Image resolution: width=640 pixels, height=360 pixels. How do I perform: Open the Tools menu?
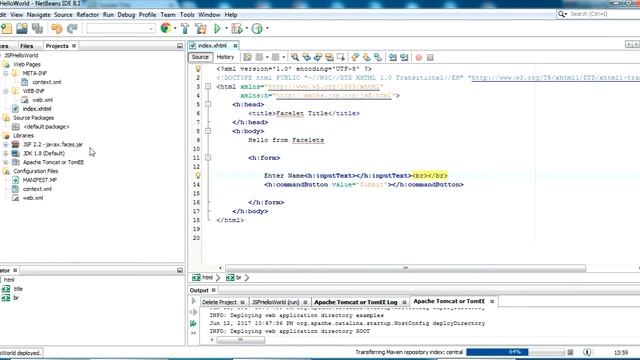(187, 15)
